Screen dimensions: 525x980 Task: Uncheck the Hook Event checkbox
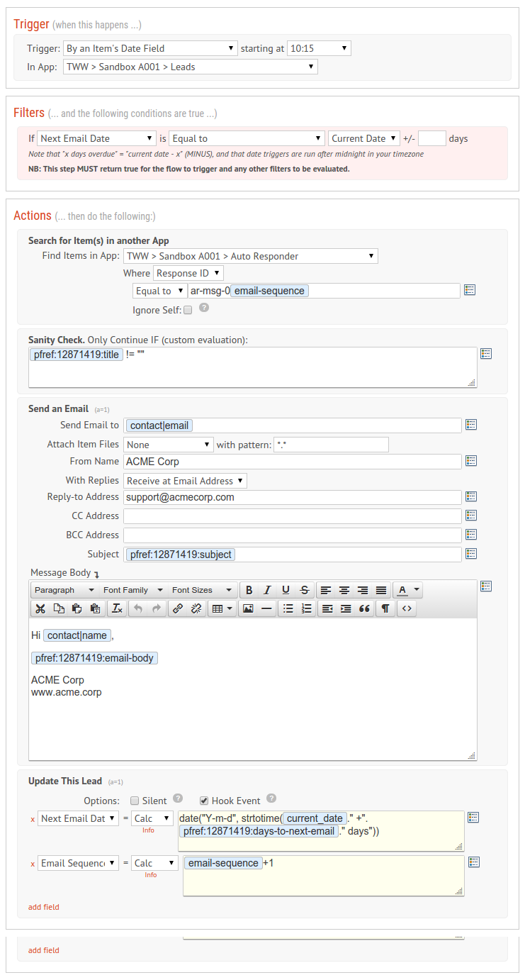click(204, 801)
